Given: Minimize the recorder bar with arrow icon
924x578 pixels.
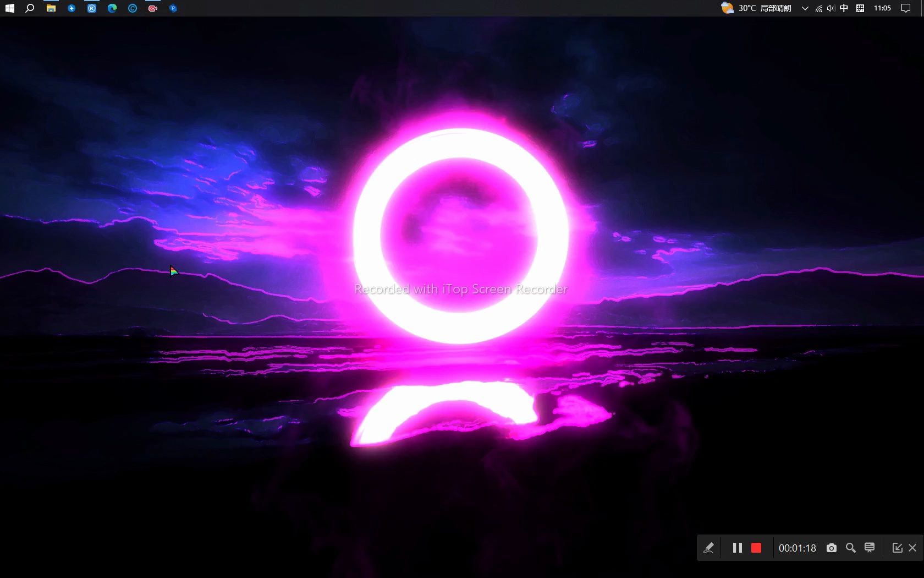Looking at the screenshot, I should coord(897,548).
